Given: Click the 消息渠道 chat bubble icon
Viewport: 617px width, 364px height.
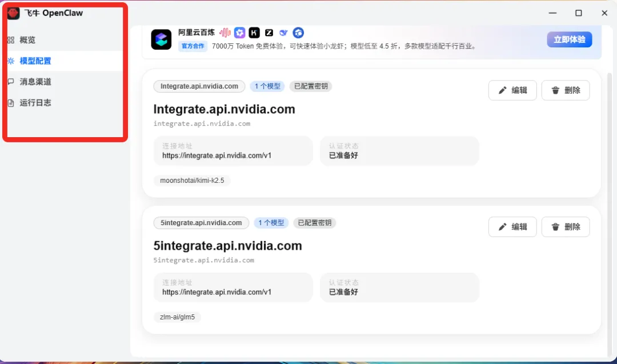Looking at the screenshot, I should pyautogui.click(x=11, y=82).
